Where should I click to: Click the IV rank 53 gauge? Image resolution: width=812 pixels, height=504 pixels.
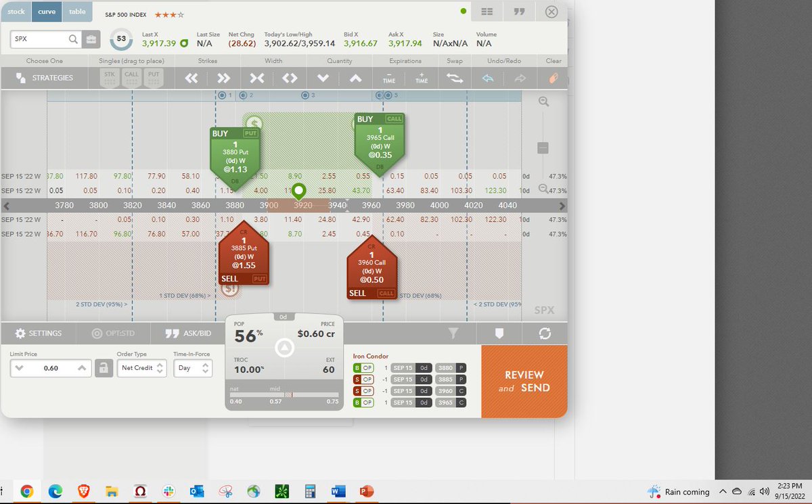click(121, 39)
